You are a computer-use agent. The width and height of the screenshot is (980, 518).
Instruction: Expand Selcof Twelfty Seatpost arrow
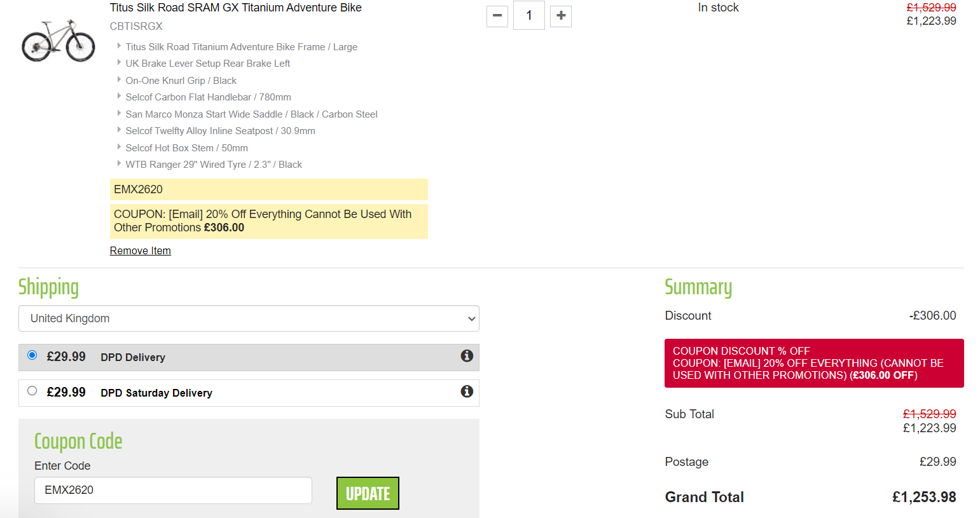(119, 130)
